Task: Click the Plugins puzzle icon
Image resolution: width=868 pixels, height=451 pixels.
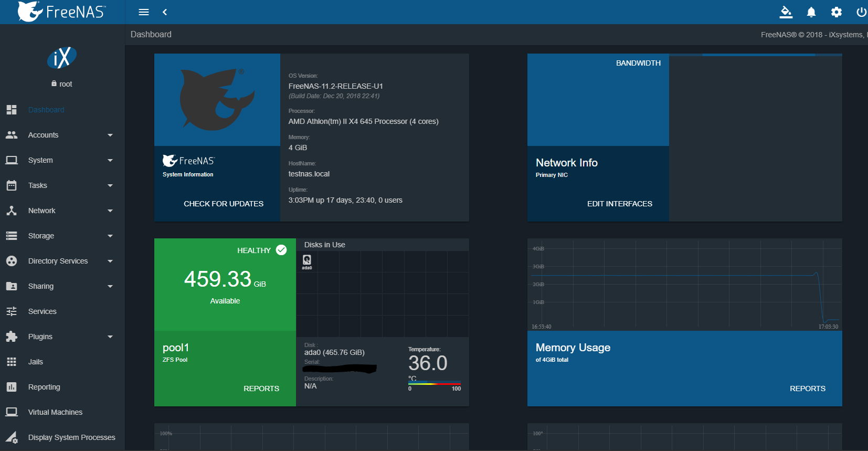Action: pos(12,337)
